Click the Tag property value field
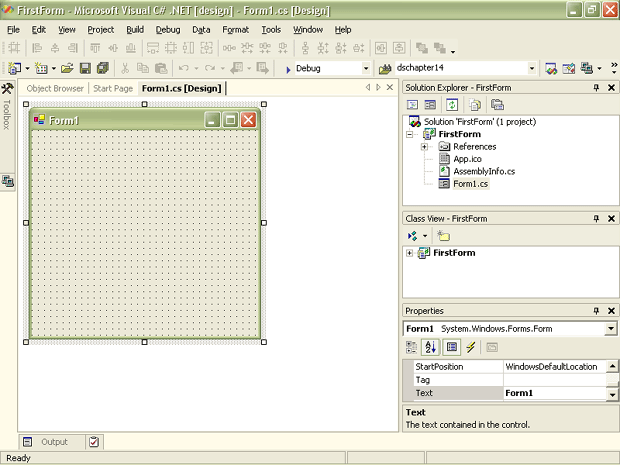Image resolution: width=620 pixels, height=465 pixels. pyautogui.click(x=555, y=380)
